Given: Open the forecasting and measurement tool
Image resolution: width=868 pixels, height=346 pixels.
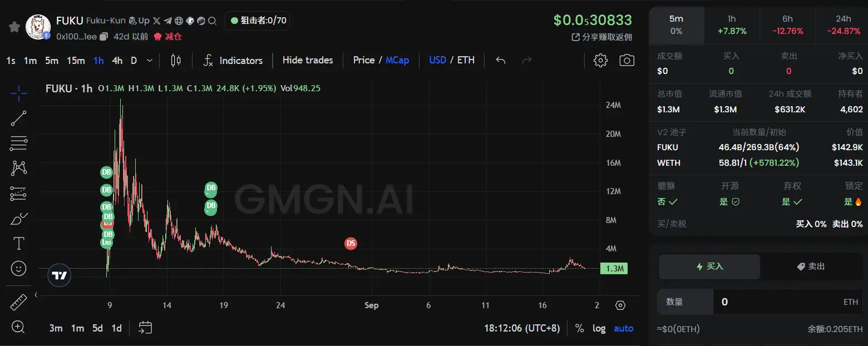Looking at the screenshot, I should [x=19, y=194].
